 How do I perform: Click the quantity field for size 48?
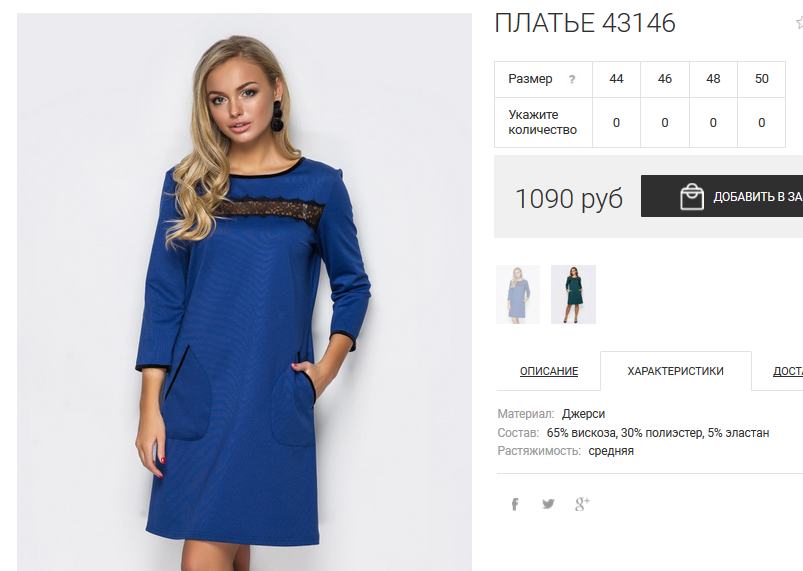pyautogui.click(x=713, y=123)
